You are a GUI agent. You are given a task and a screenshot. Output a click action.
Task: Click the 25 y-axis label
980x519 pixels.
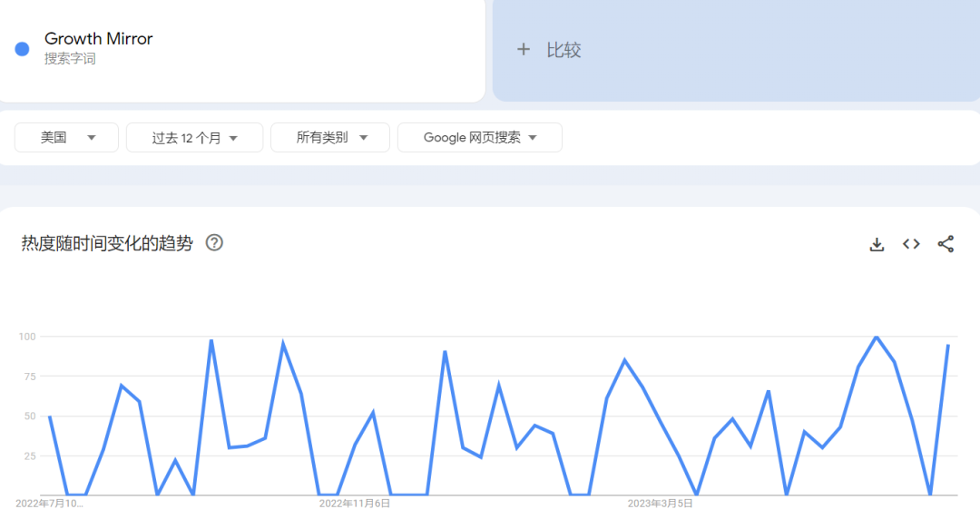pos(30,455)
